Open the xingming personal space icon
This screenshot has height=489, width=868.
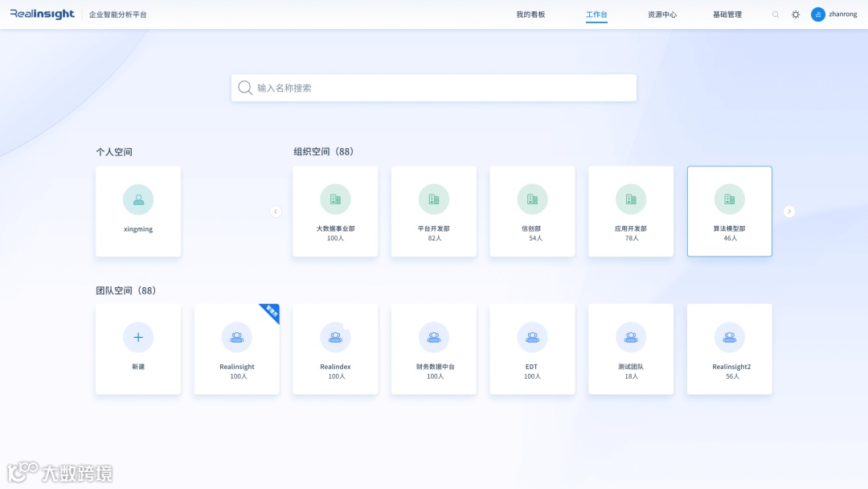(x=138, y=199)
